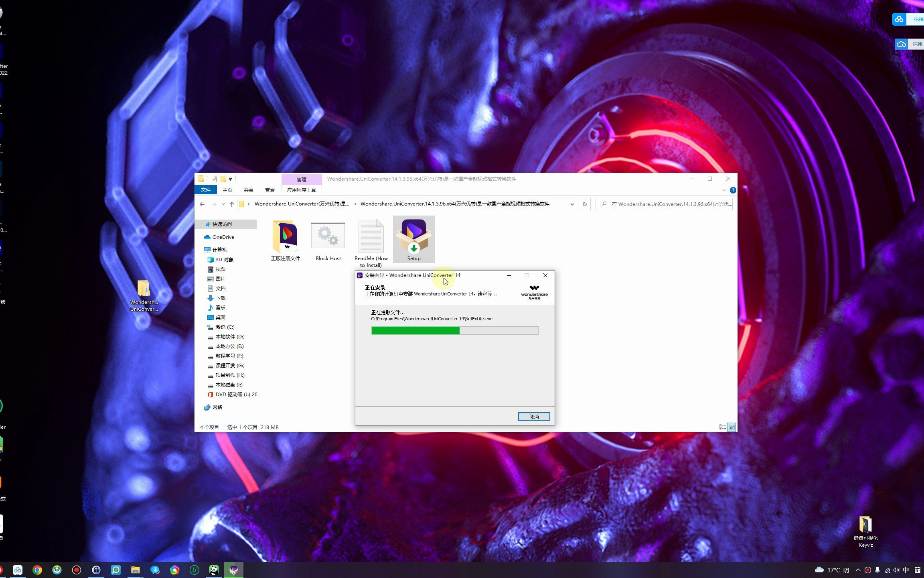This screenshot has width=924, height=578.
Task: Open File Explorer from the taskbar
Action: click(136, 570)
